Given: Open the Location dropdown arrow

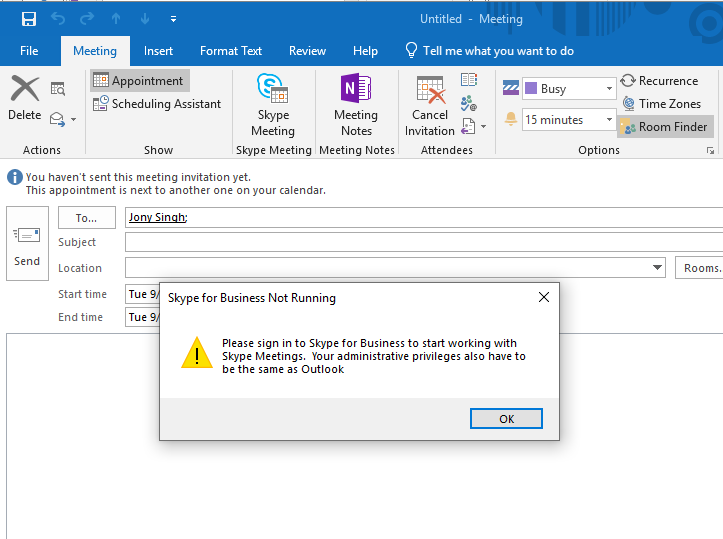Looking at the screenshot, I should click(657, 268).
